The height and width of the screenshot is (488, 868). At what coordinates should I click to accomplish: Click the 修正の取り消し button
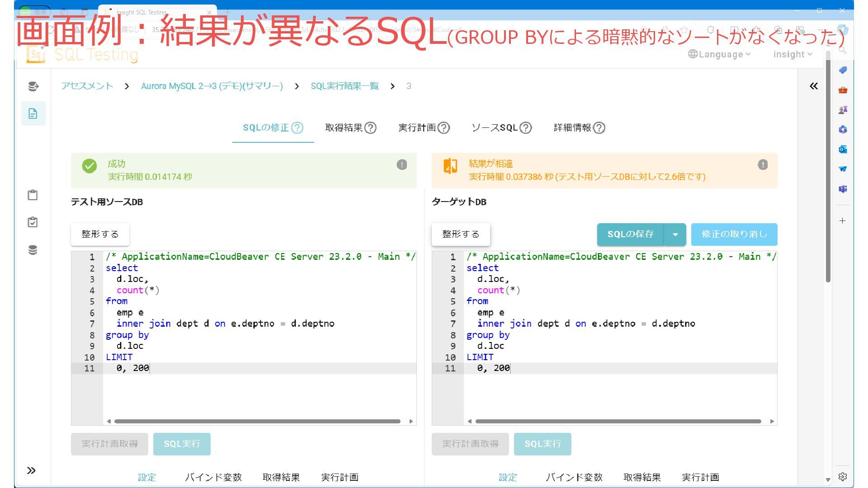click(x=734, y=234)
